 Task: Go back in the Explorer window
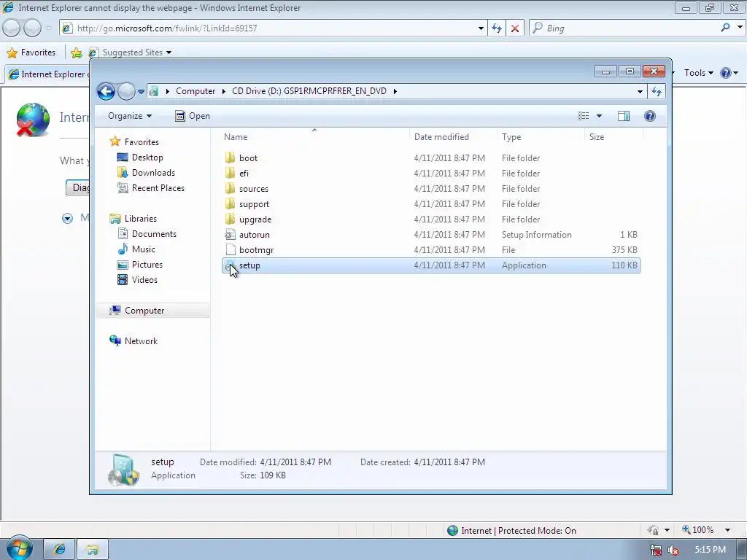106,91
